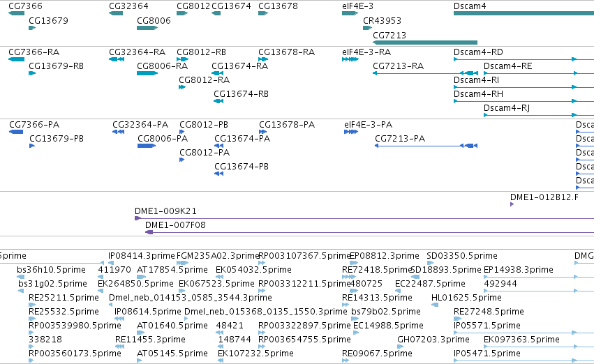Click the CR43953 gene label
This screenshot has height=364, width=594.
[382, 20]
